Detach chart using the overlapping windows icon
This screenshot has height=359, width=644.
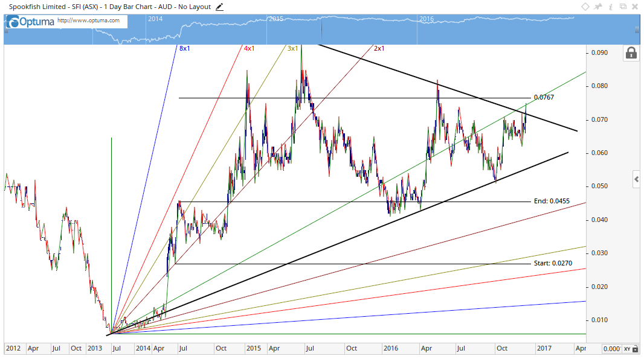[623, 6]
